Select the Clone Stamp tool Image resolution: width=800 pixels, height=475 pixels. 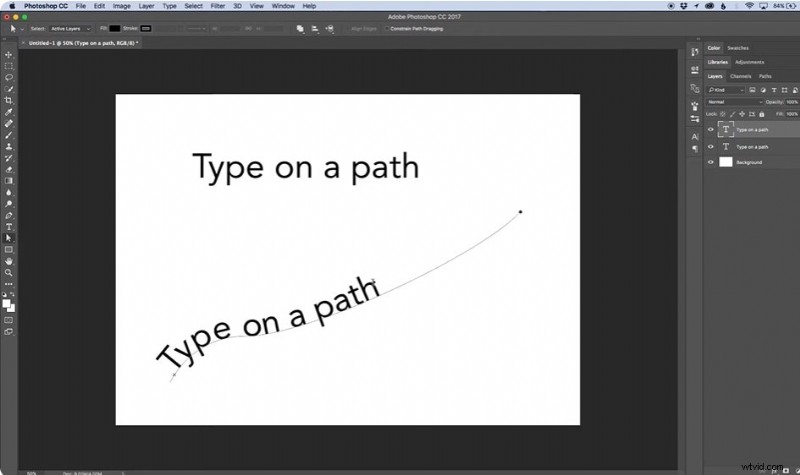pyautogui.click(x=9, y=146)
